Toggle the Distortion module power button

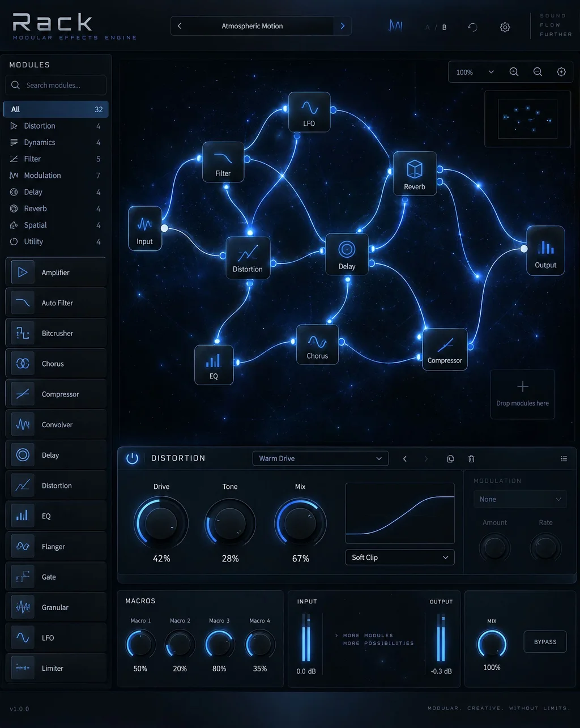(x=132, y=458)
